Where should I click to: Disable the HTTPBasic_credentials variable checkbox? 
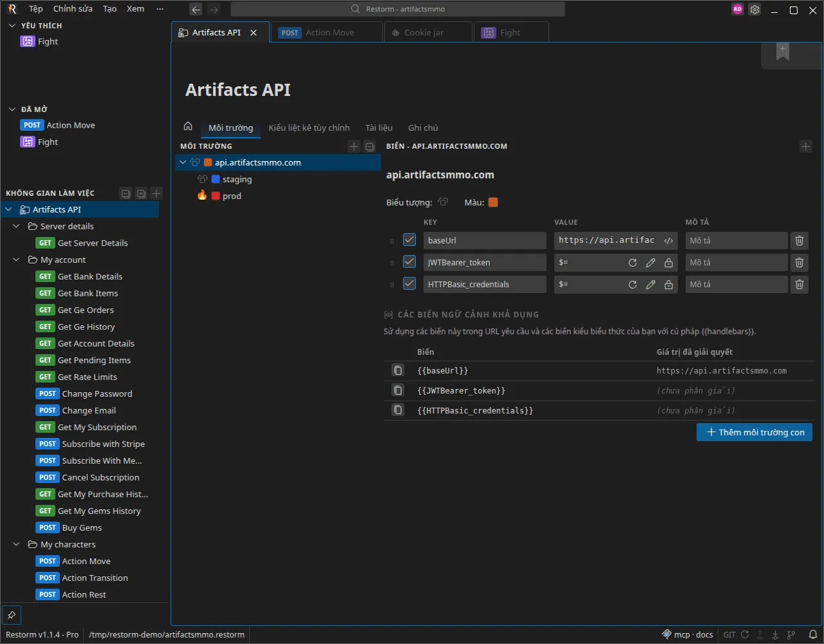click(409, 284)
